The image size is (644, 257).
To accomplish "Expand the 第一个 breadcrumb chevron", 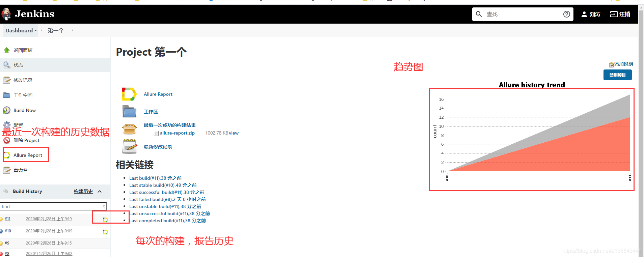I will click(72, 30).
